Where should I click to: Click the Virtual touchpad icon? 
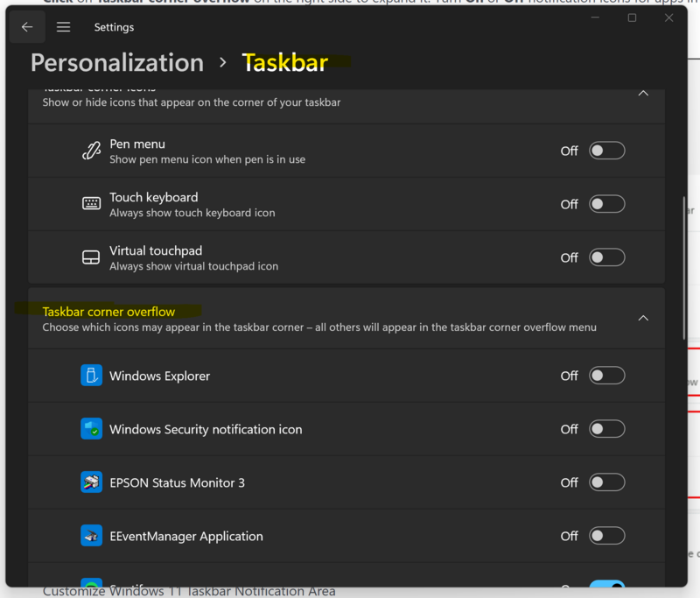pyautogui.click(x=91, y=257)
